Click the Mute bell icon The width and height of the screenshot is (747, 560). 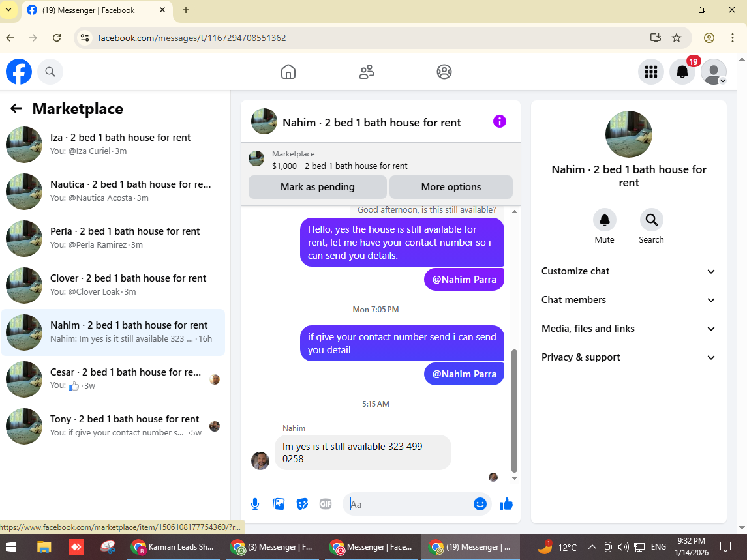pos(605,220)
